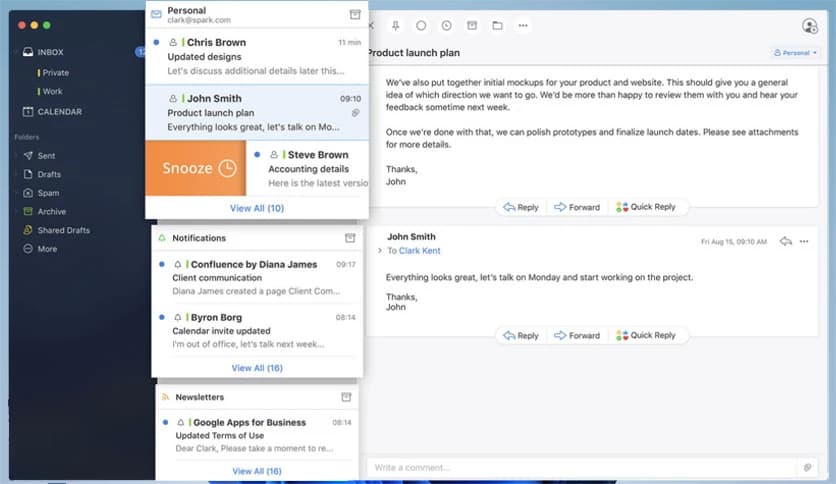Click the Archive box icon in sidebar
Image resolution: width=836 pixels, height=484 pixels.
click(x=28, y=212)
